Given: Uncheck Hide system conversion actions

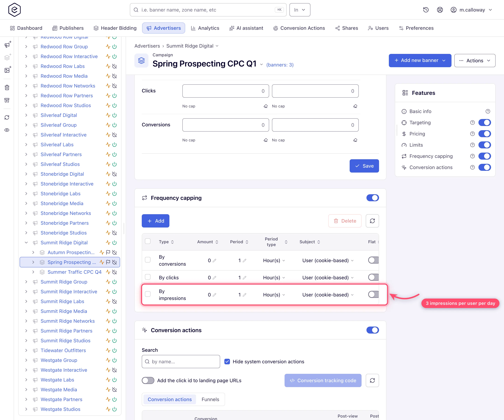Looking at the screenshot, I should pos(227,361).
